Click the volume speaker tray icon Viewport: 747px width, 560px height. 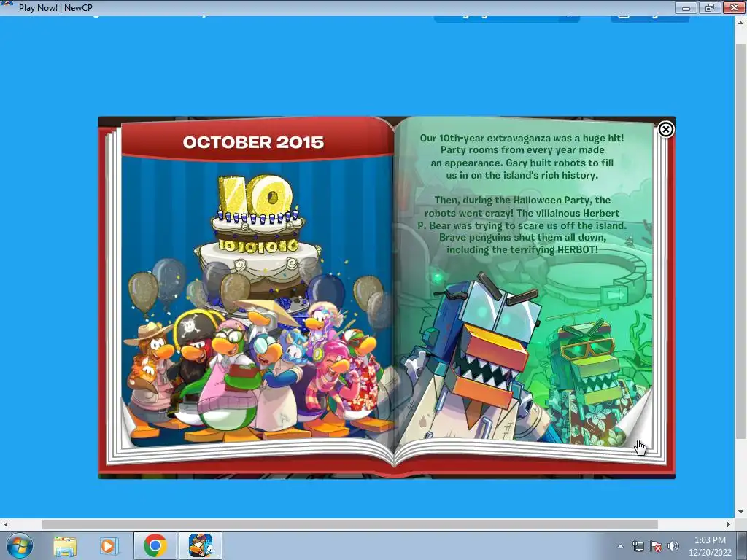click(673, 546)
